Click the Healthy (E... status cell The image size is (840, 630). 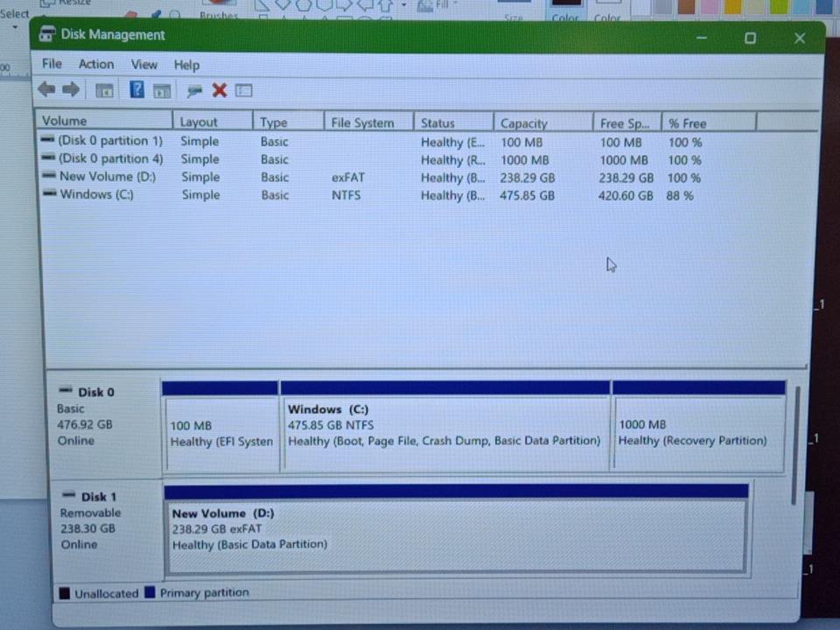[452, 143]
